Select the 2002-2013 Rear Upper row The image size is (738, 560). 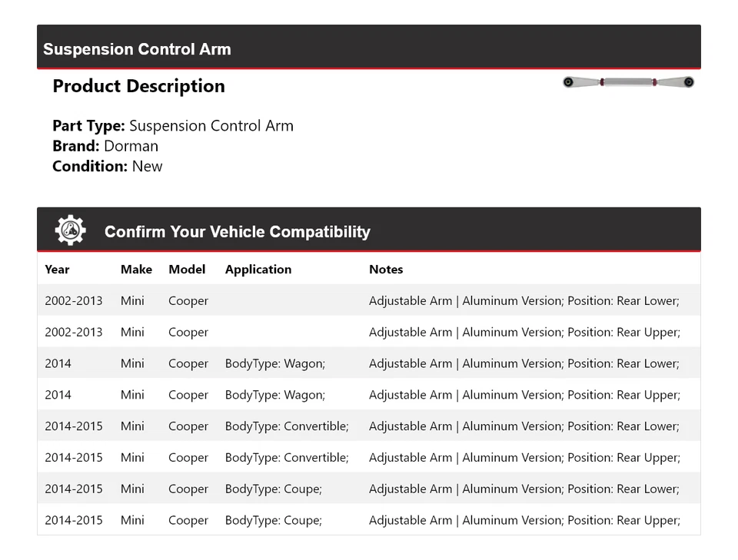tap(369, 332)
